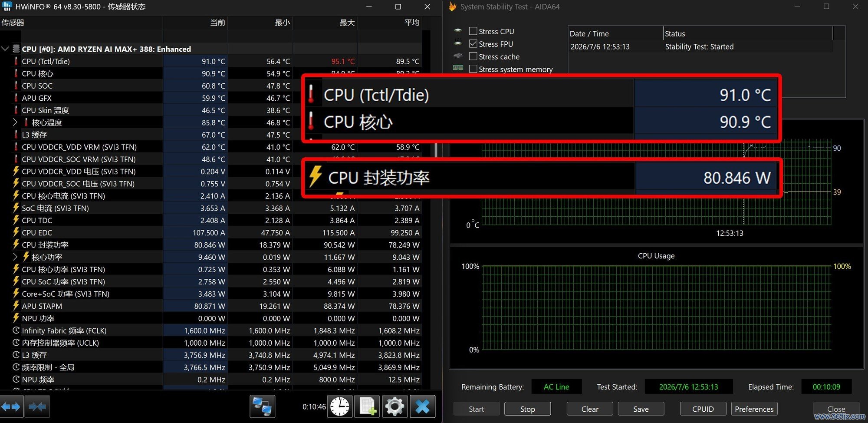Select the APU STAPM sensor row
Screen dimensions: 868x423
click(x=210, y=306)
